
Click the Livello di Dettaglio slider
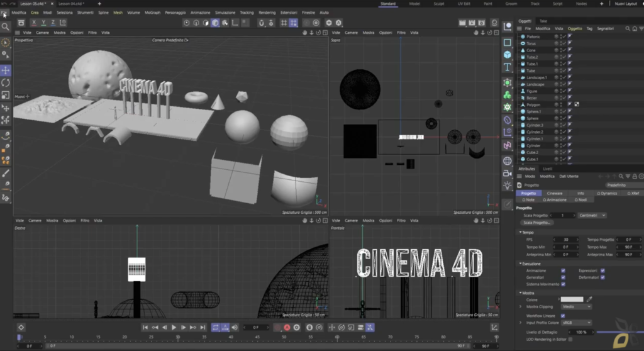point(619,332)
